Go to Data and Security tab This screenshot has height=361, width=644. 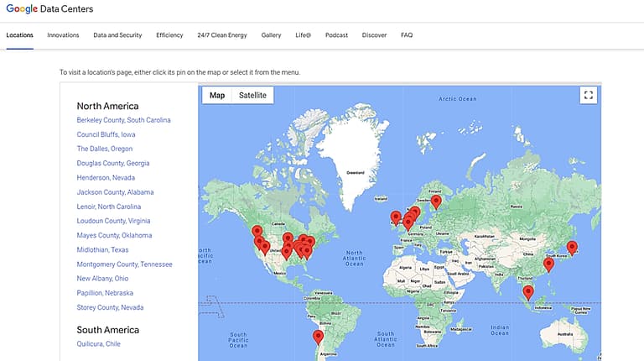pos(117,35)
